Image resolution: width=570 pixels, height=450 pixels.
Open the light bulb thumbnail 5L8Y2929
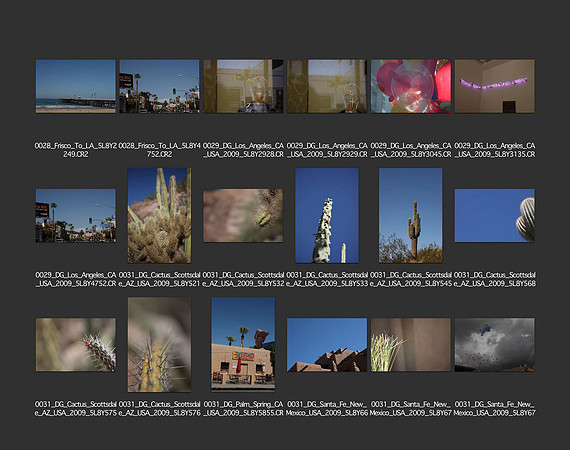point(327,87)
